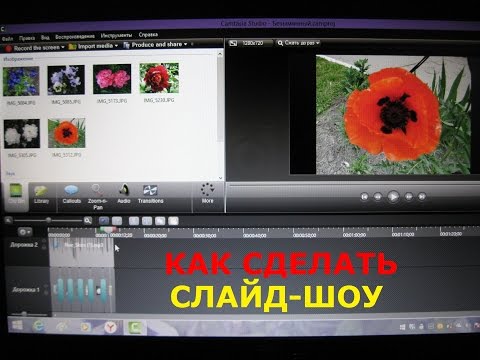This screenshot has height=360, width=480.
Task: Click the media player taskbar icon
Action: (85, 327)
